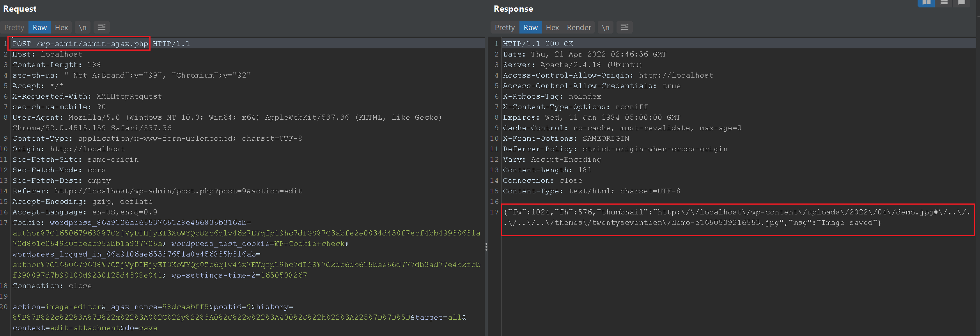Click the 'Expires: Wed, 11 Jan 1984' header
The width and height of the screenshot is (980, 336).
(592, 117)
